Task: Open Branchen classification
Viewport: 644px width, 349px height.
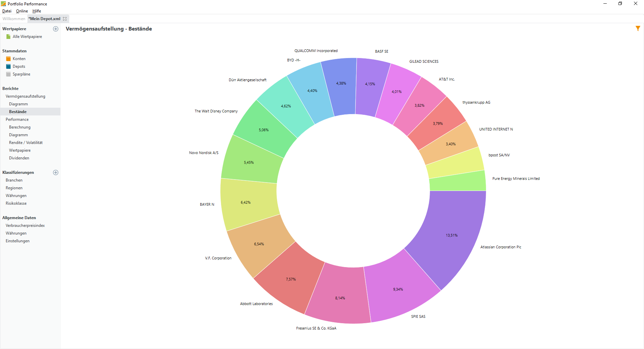Action: coord(14,180)
